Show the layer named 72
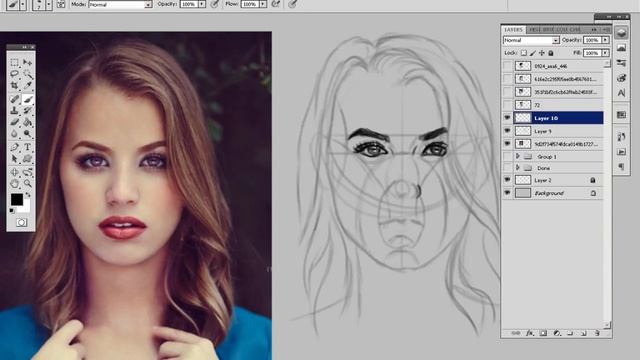Screen dimensions: 640x360 [x=507, y=105]
